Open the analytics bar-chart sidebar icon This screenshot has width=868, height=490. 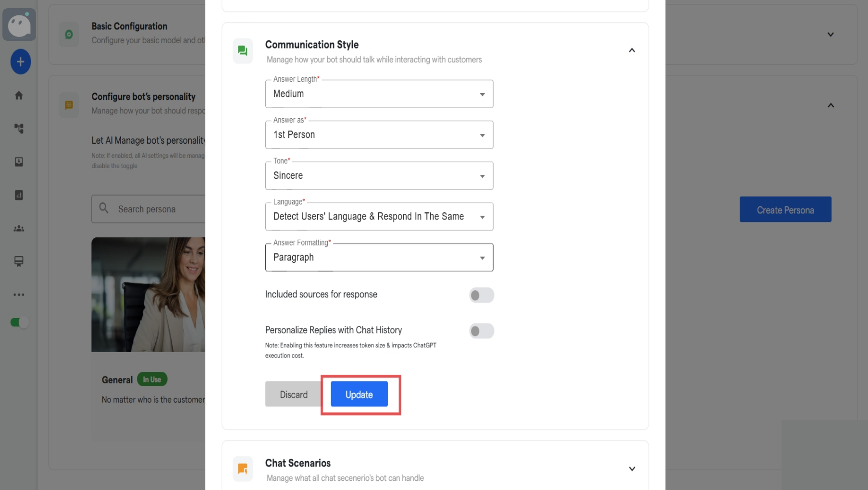pyautogui.click(x=19, y=195)
